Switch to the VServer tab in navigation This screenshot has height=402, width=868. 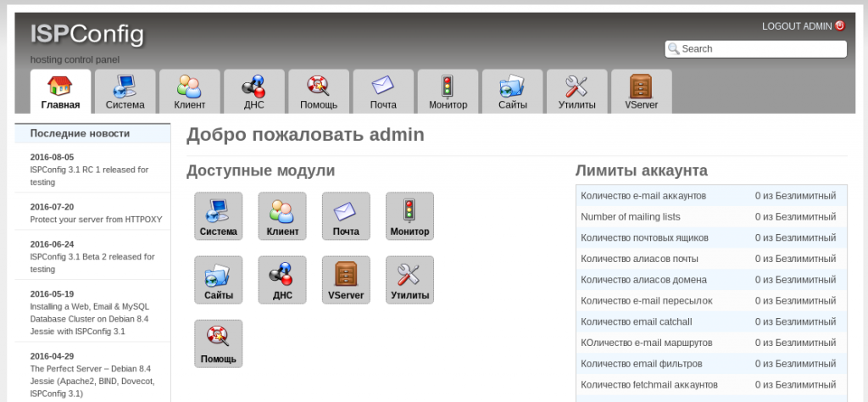[642, 92]
